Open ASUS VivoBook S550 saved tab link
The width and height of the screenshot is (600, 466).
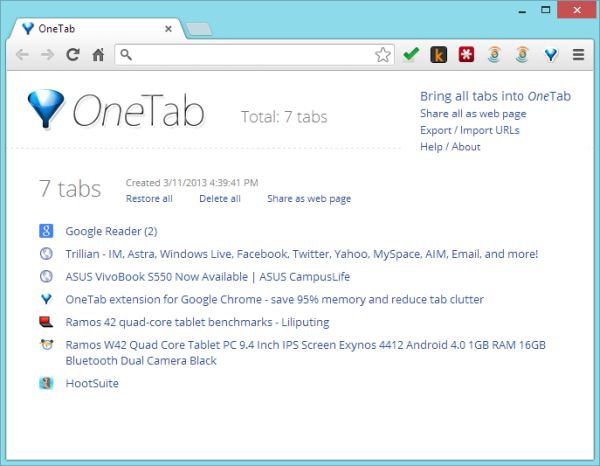(x=208, y=277)
